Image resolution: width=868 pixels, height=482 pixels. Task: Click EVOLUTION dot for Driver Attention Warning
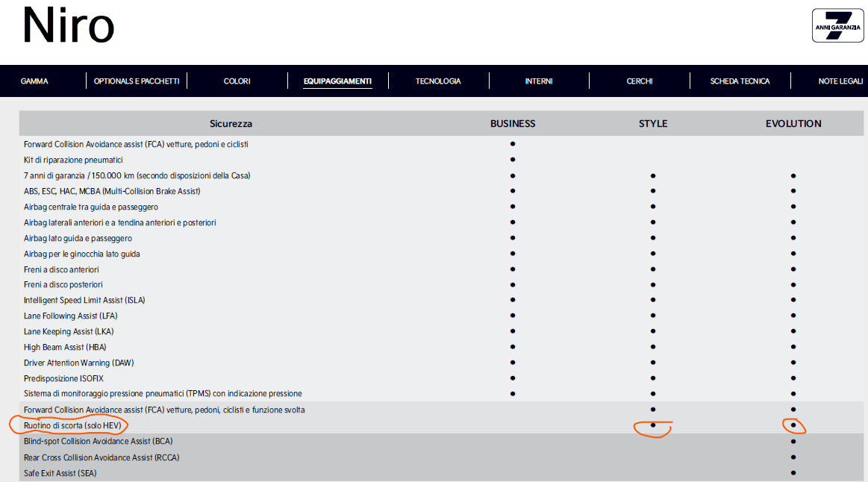pyautogui.click(x=793, y=363)
